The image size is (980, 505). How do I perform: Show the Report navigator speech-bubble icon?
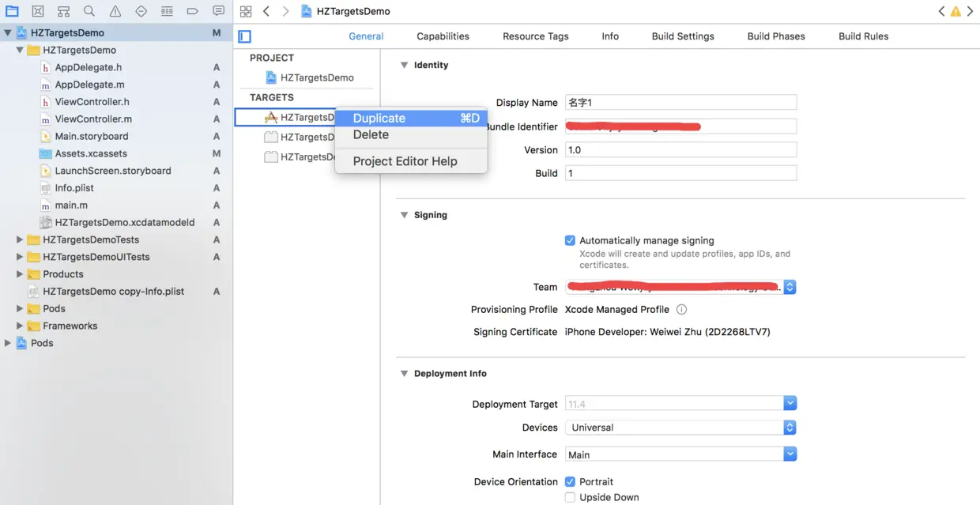pyautogui.click(x=219, y=11)
